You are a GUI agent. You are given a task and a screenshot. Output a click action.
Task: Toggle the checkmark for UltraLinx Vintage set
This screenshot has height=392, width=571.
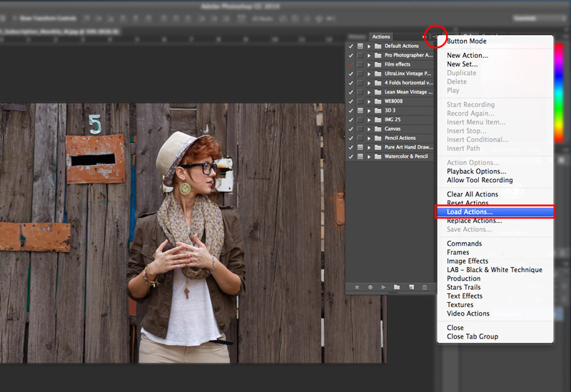pos(350,74)
